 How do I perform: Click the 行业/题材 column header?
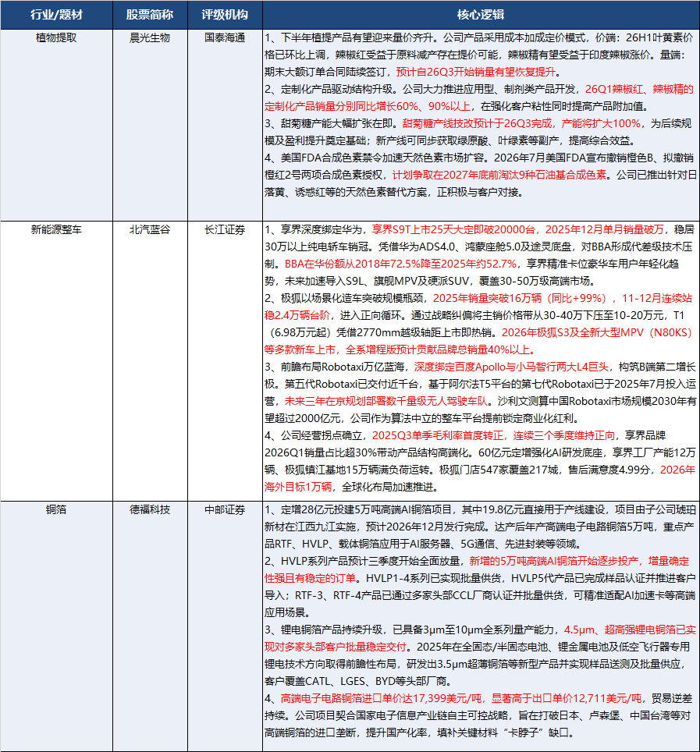click(57, 15)
